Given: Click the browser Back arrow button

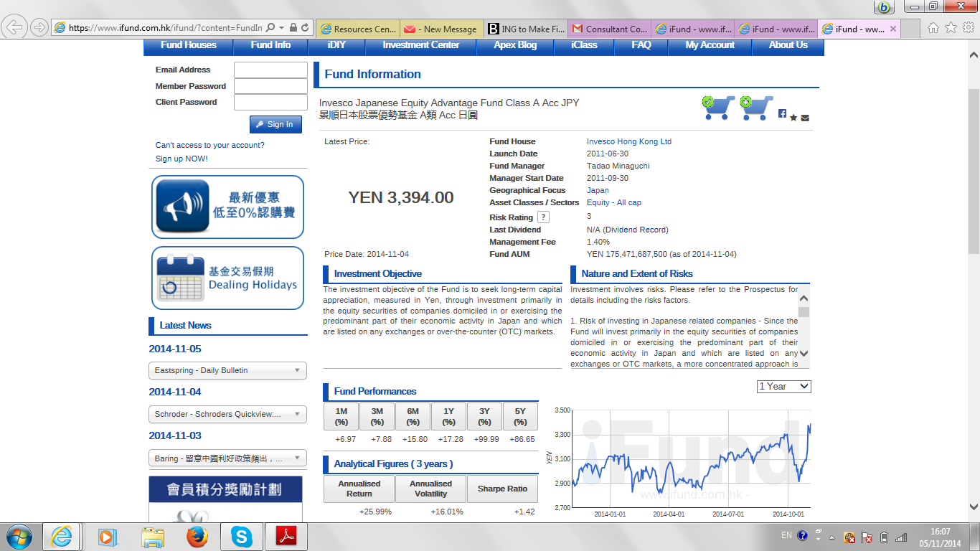Looking at the screenshot, I should point(15,27).
